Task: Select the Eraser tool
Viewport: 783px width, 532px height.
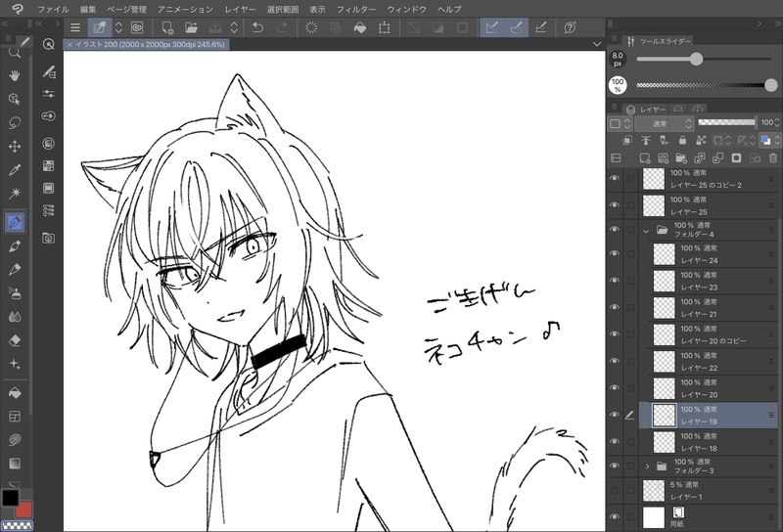Action: pos(15,340)
